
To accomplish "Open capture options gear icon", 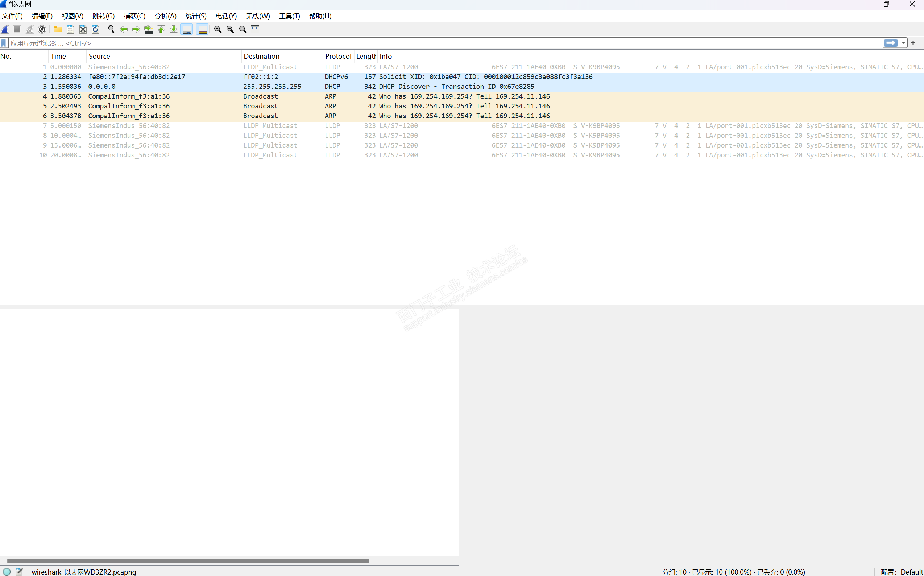I will pos(42,29).
